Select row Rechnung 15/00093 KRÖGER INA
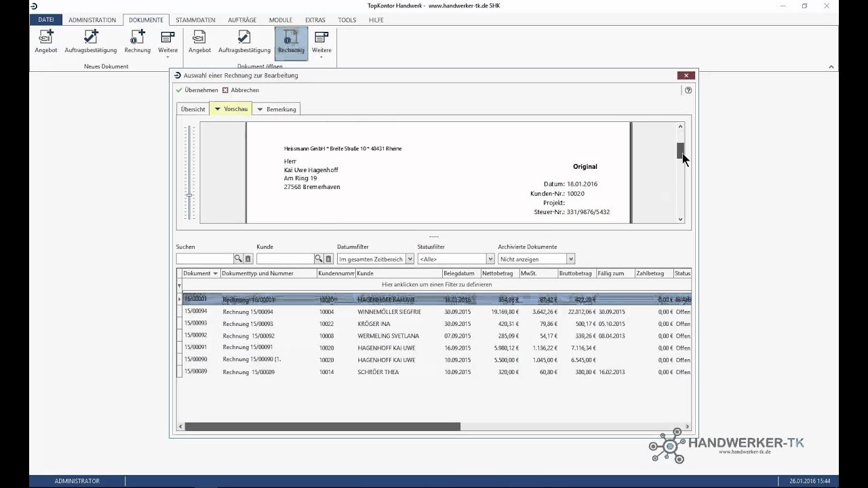 [437, 324]
